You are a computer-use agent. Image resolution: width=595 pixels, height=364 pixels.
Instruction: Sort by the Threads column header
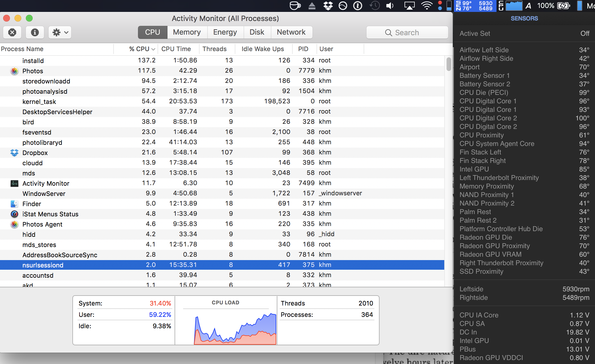[x=217, y=49]
